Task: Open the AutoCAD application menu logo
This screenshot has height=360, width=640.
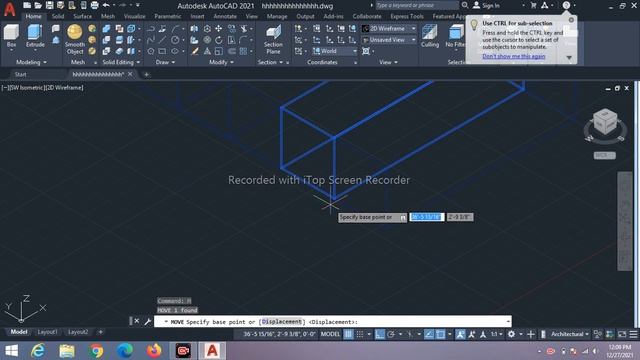Action: click(x=9, y=9)
